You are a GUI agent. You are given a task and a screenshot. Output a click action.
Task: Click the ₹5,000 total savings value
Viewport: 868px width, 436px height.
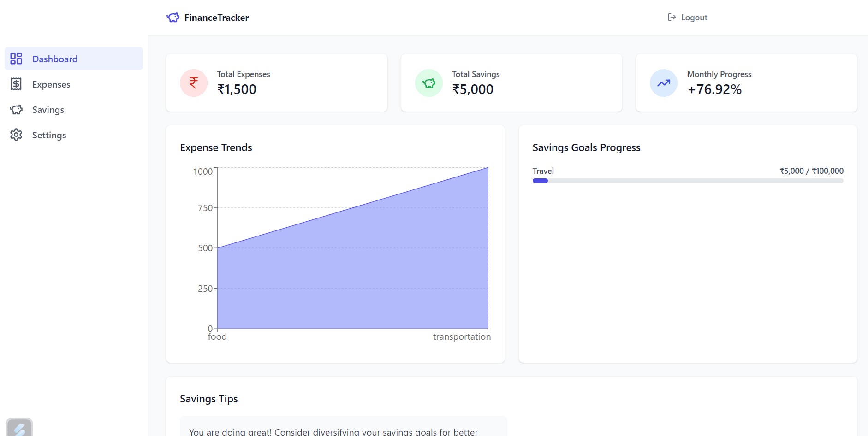click(x=473, y=89)
